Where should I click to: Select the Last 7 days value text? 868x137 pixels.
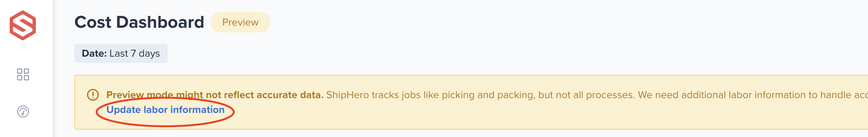[x=135, y=54]
